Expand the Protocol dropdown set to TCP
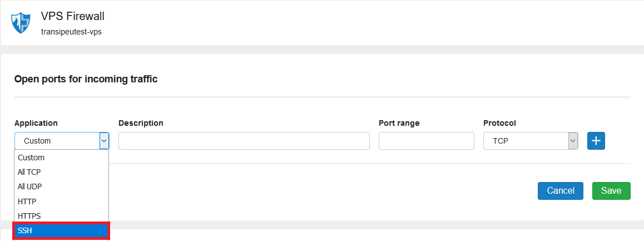 pos(531,141)
